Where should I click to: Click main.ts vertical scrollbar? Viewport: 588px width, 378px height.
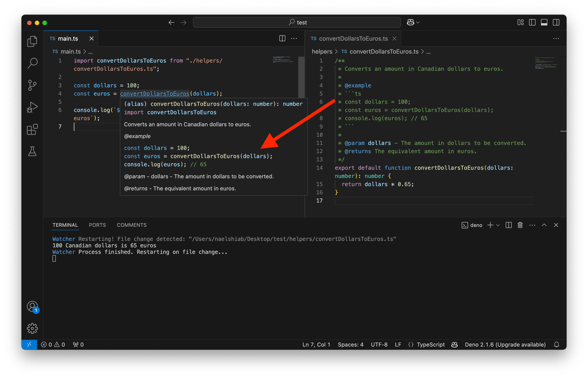click(301, 77)
